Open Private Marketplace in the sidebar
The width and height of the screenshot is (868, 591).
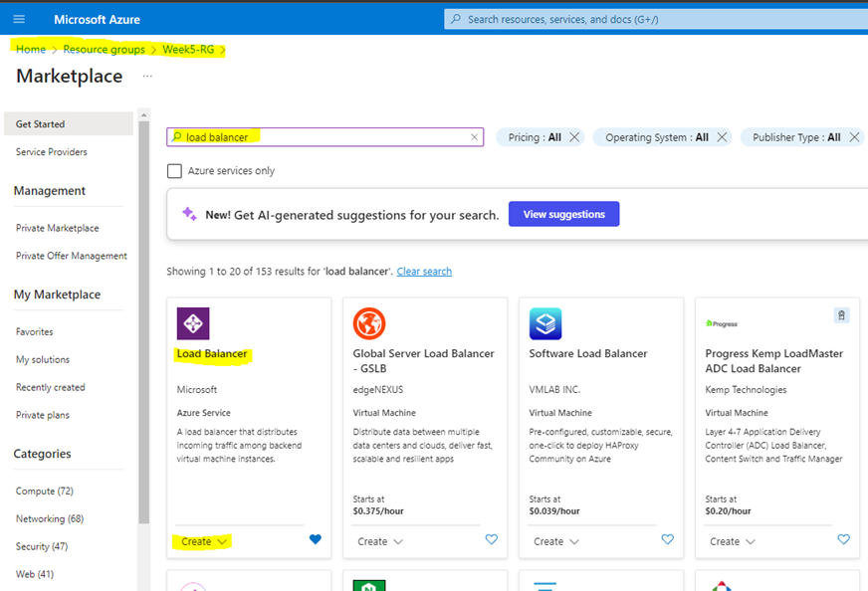tap(57, 228)
